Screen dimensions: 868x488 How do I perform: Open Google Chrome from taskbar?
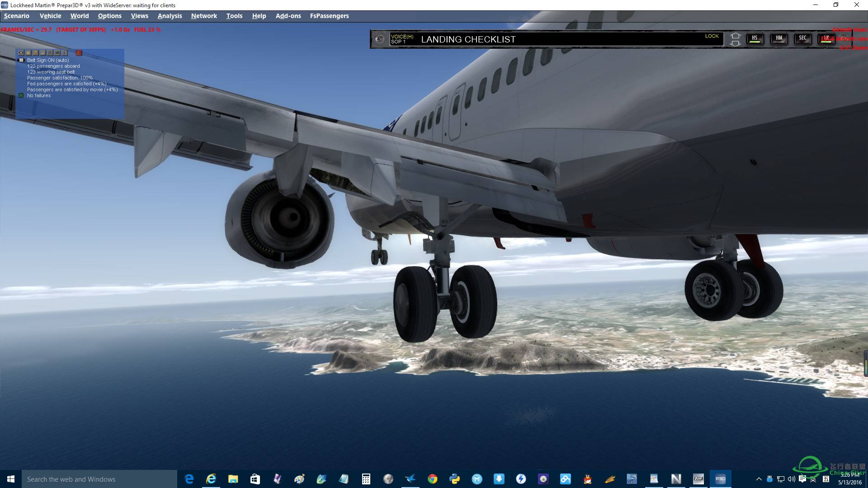pyautogui.click(x=433, y=479)
